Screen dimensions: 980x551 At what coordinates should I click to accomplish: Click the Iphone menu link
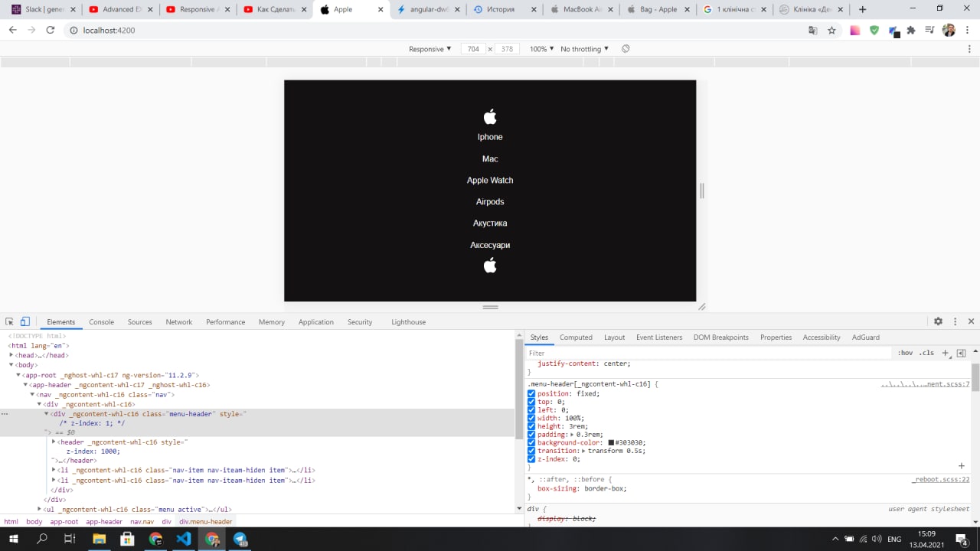click(x=490, y=137)
